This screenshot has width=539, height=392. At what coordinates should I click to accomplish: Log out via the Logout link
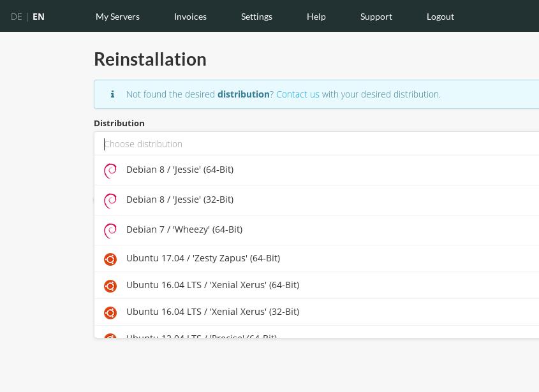tap(440, 17)
